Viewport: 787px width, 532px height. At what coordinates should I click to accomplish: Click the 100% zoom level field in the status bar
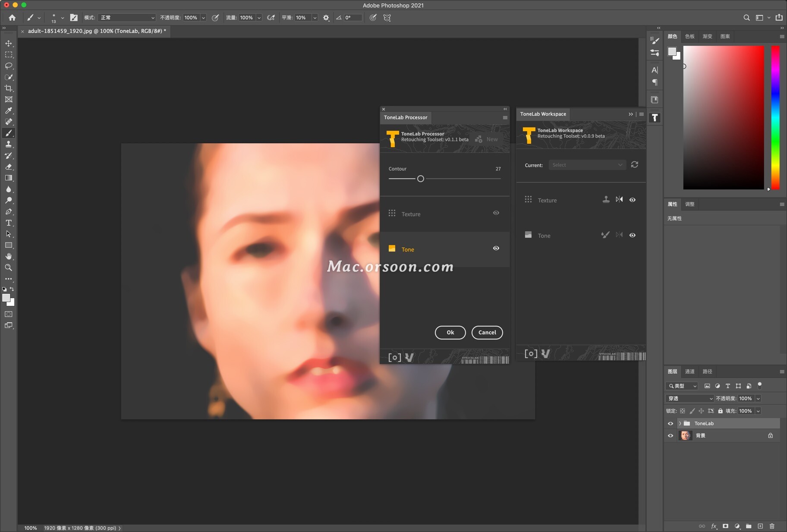(x=30, y=528)
